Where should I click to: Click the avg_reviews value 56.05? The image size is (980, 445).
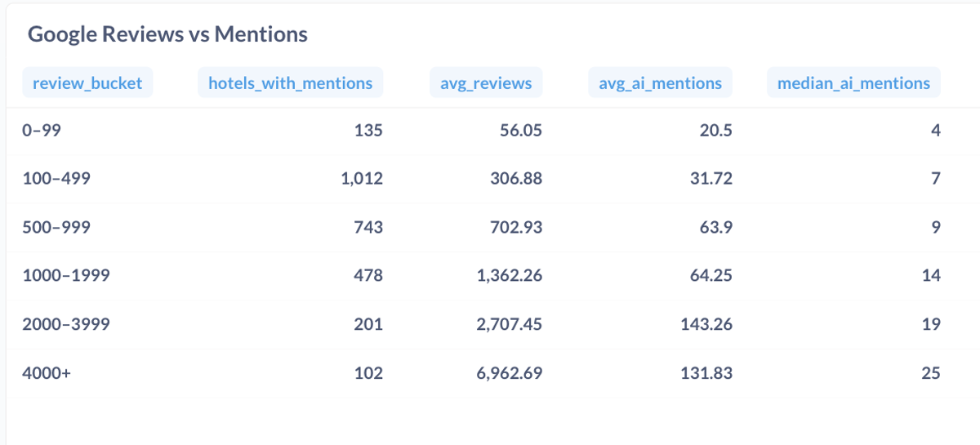click(521, 130)
